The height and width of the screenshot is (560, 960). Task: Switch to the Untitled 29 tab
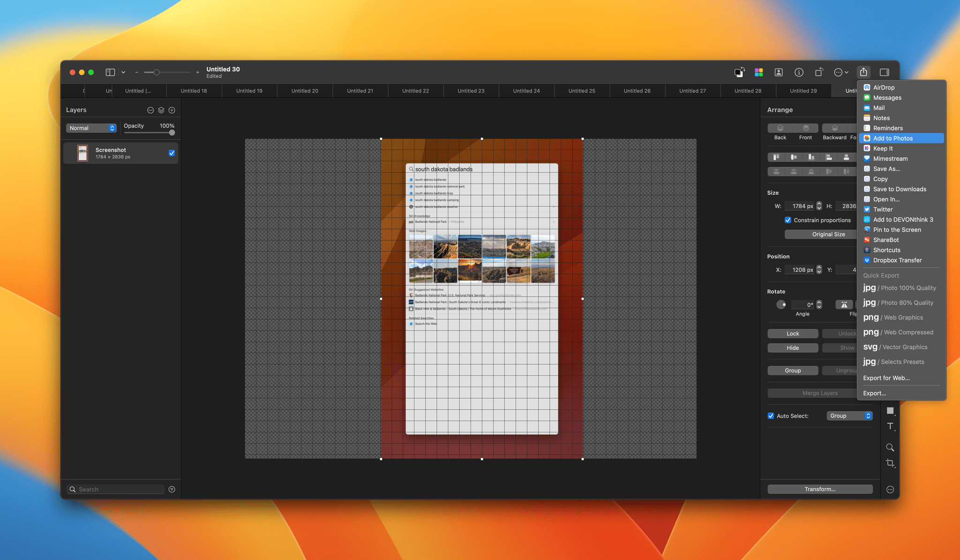(x=803, y=91)
